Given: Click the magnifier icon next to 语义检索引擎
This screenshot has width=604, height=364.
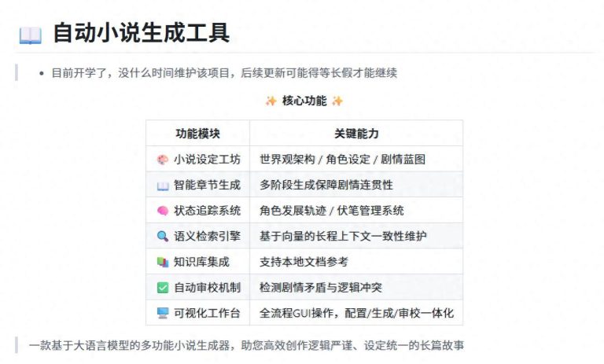Looking at the screenshot, I should click(x=163, y=237).
